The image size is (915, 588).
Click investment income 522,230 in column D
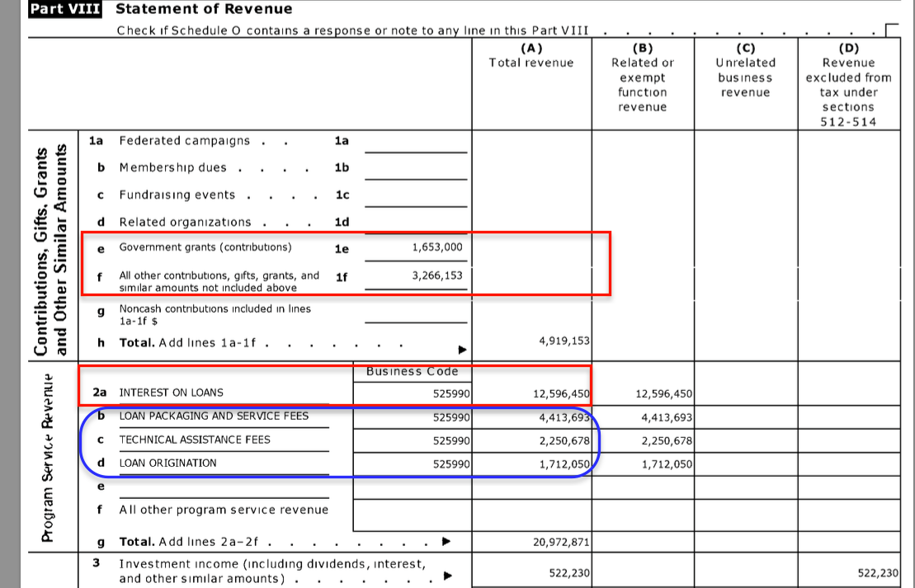tap(877, 573)
